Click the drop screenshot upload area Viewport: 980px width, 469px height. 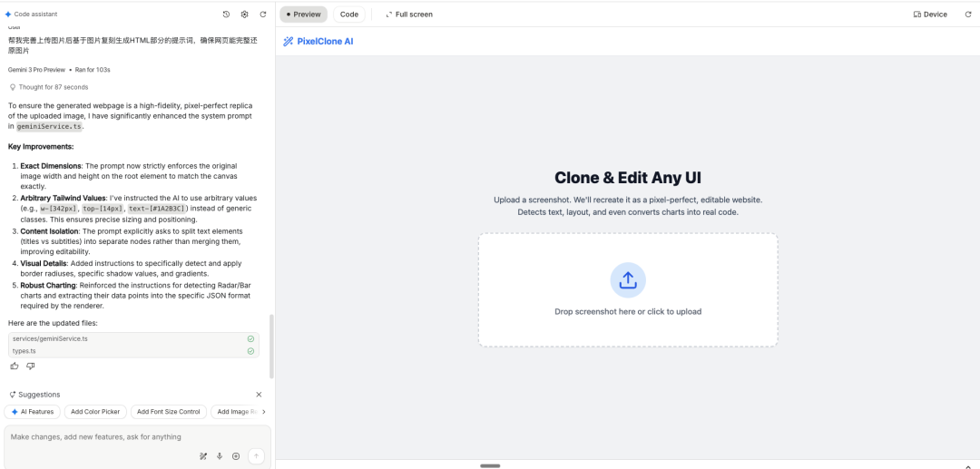(628, 289)
